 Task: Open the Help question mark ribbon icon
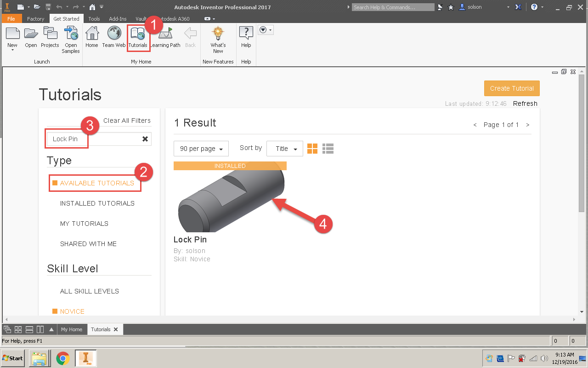[246, 34]
